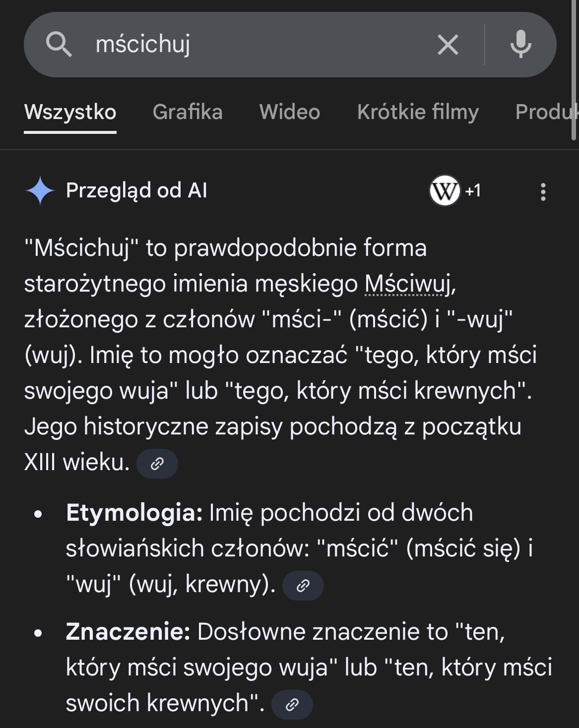The width and height of the screenshot is (579, 728).
Task: Go to the Krótkie filmy tab
Action: pos(418,112)
